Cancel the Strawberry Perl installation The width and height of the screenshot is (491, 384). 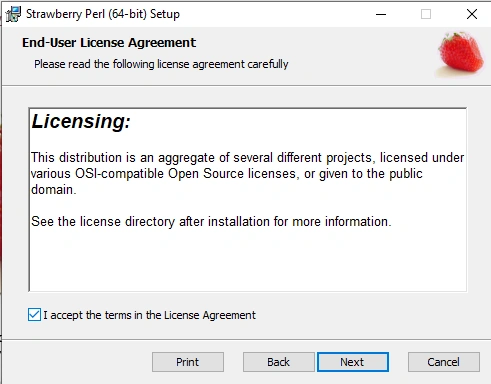444,362
